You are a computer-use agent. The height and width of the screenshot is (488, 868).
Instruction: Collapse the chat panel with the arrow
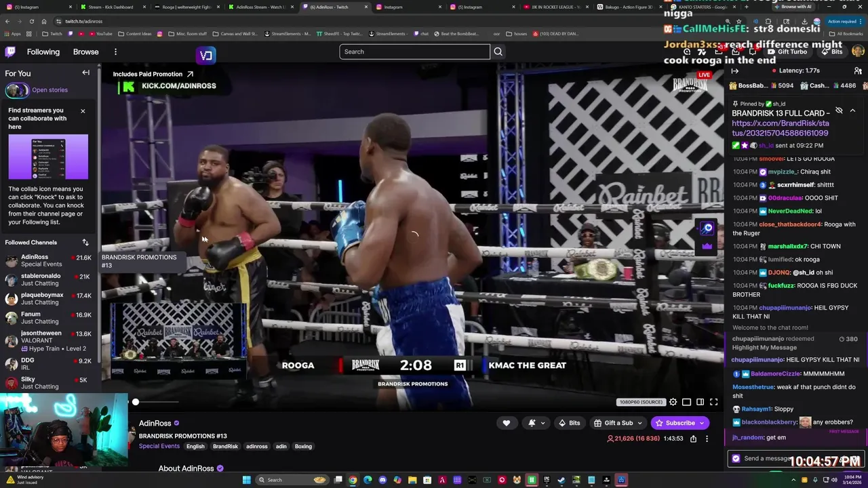click(735, 70)
